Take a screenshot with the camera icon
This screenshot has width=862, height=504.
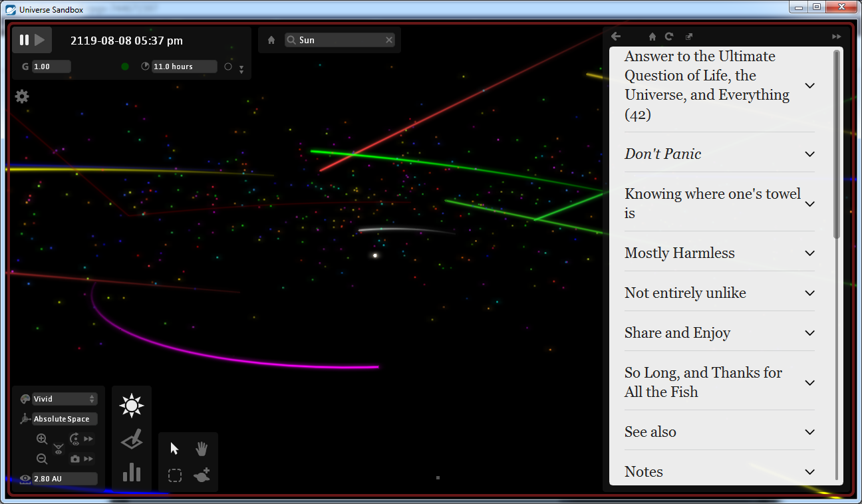(74, 459)
